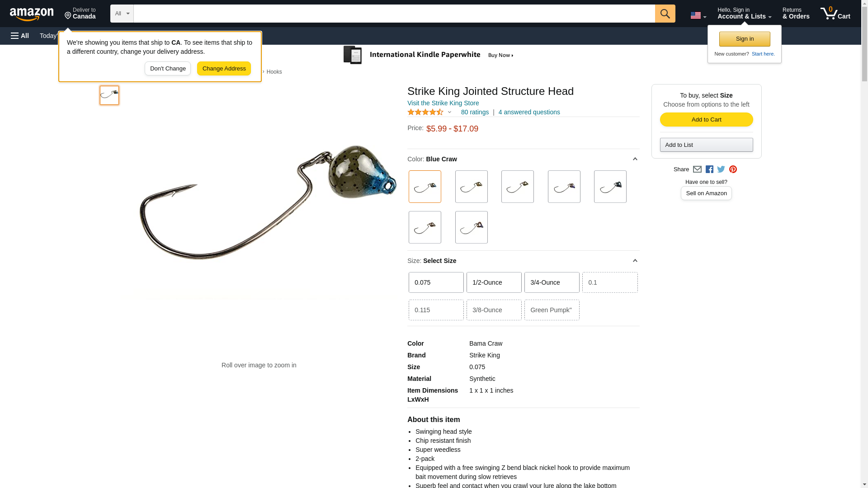868x488 pixels.
Task: Collapse the Color section chevron
Action: point(635,159)
